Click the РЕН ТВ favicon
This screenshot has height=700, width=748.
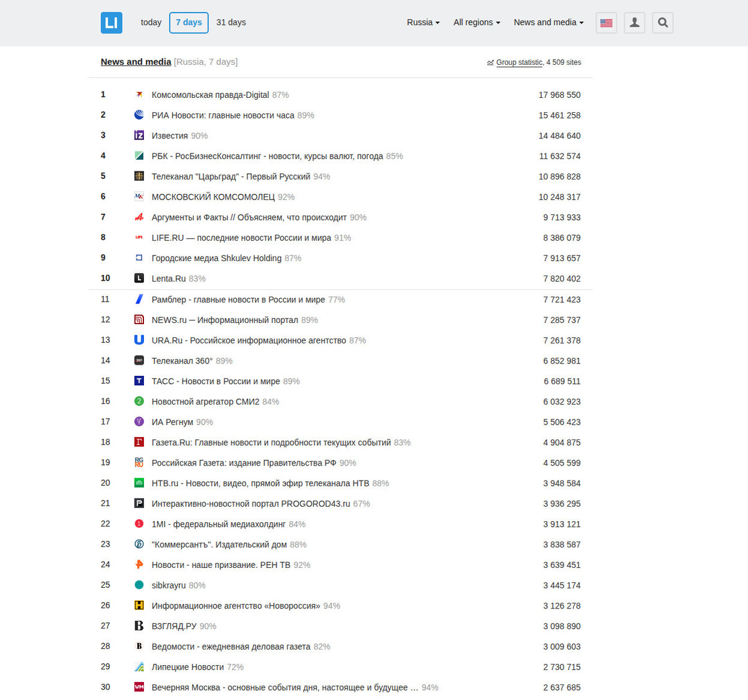139,565
